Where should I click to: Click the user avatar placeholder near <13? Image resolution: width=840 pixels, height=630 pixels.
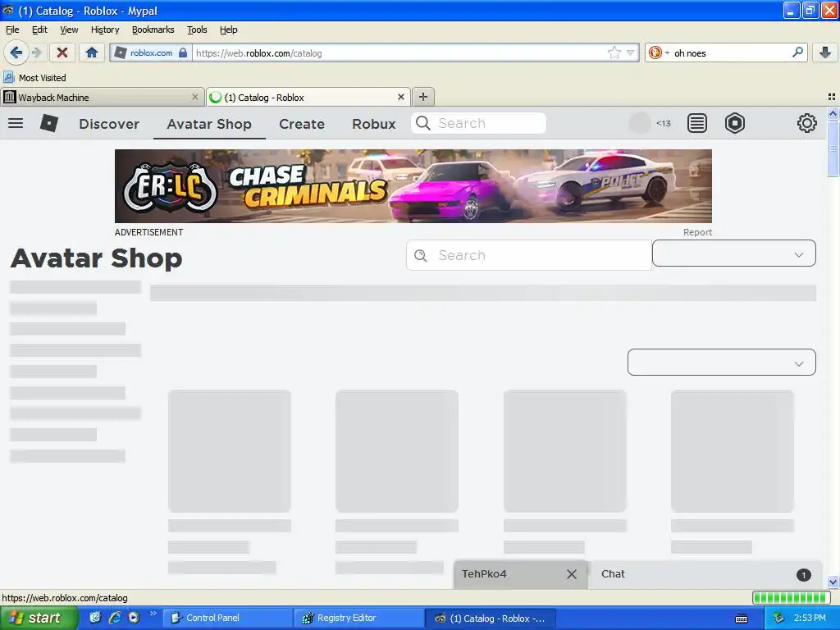[639, 123]
